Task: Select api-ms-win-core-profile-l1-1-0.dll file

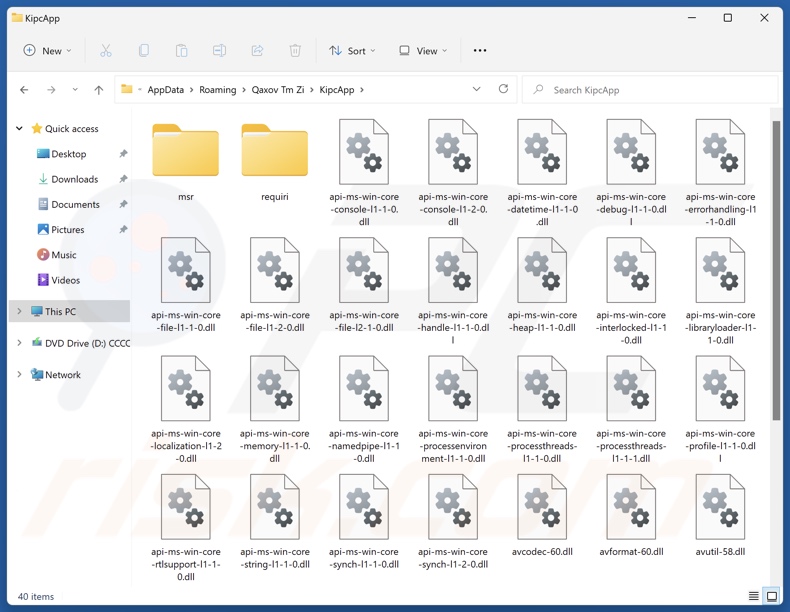Action: point(720,409)
